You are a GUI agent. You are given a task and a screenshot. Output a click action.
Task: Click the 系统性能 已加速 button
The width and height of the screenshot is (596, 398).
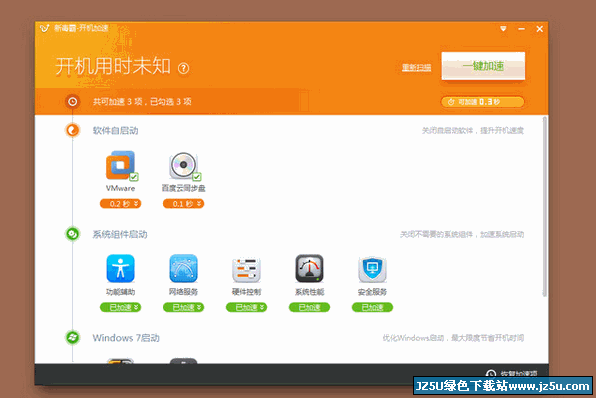pyautogui.click(x=309, y=307)
